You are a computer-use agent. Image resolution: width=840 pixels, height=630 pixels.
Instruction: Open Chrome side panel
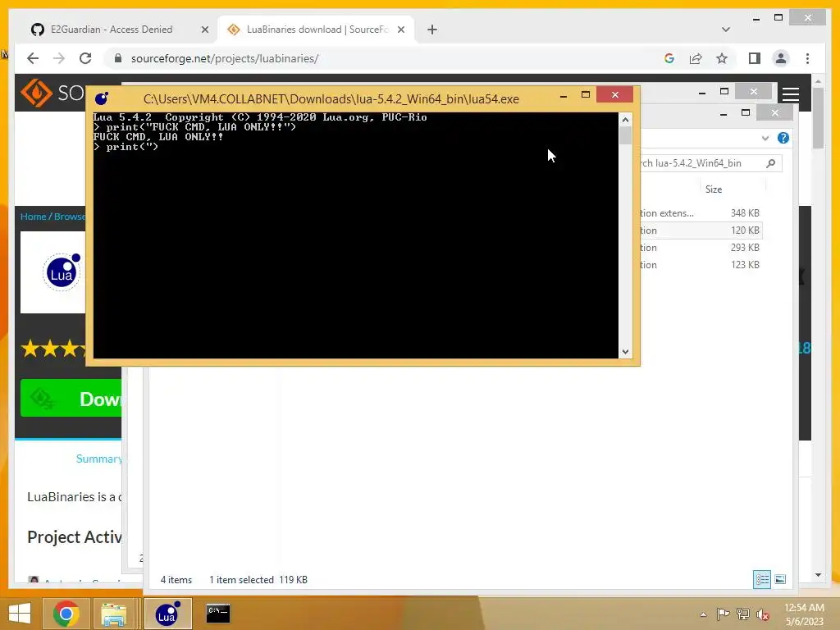click(x=755, y=58)
